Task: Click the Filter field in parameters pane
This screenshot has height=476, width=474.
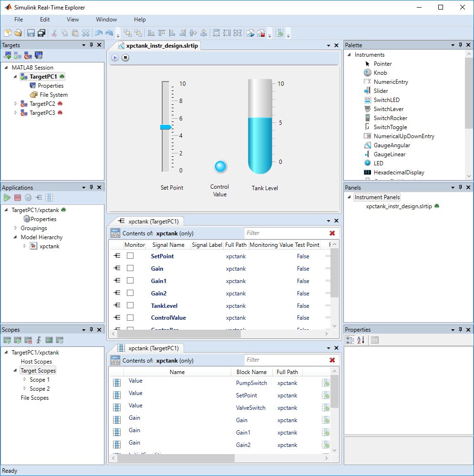Action: 286,360
